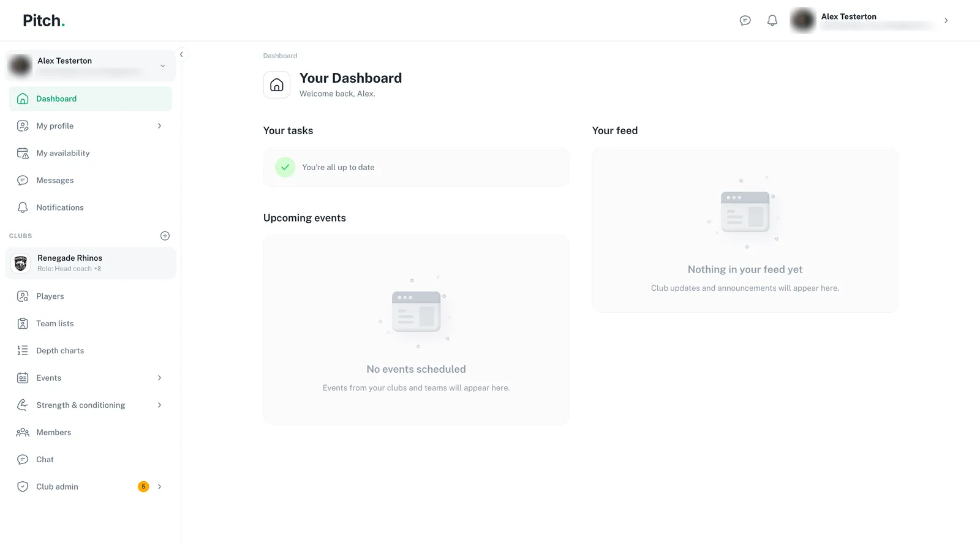This screenshot has height=543, width=980.
Task: Click Team lists icon
Action: (23, 323)
